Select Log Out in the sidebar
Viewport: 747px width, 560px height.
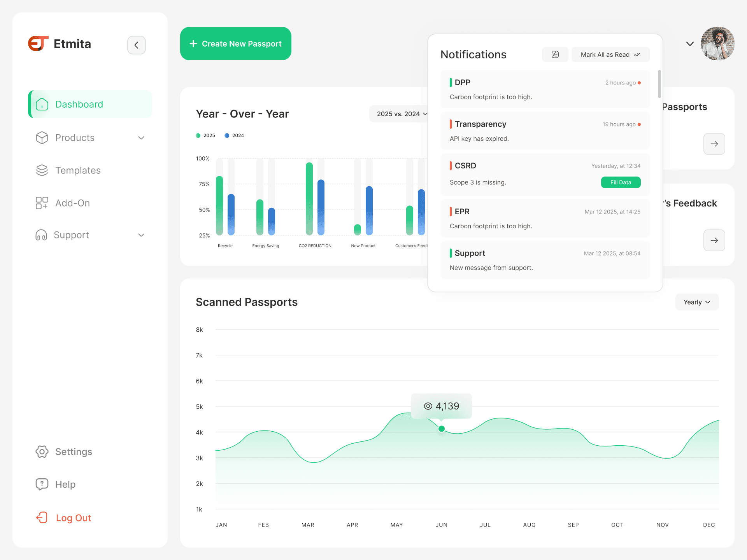(x=73, y=518)
